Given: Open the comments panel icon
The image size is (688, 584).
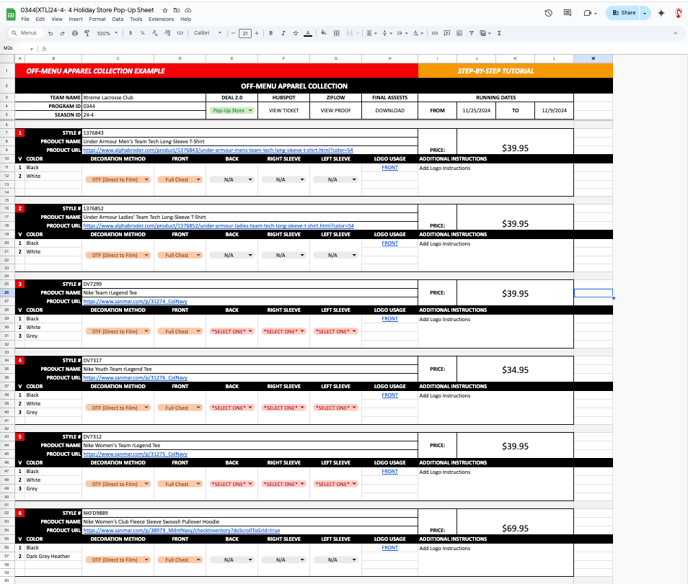Looking at the screenshot, I should tap(568, 13).
